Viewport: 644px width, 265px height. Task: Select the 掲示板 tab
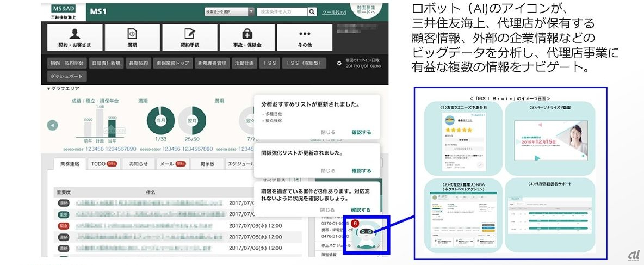[207, 164]
